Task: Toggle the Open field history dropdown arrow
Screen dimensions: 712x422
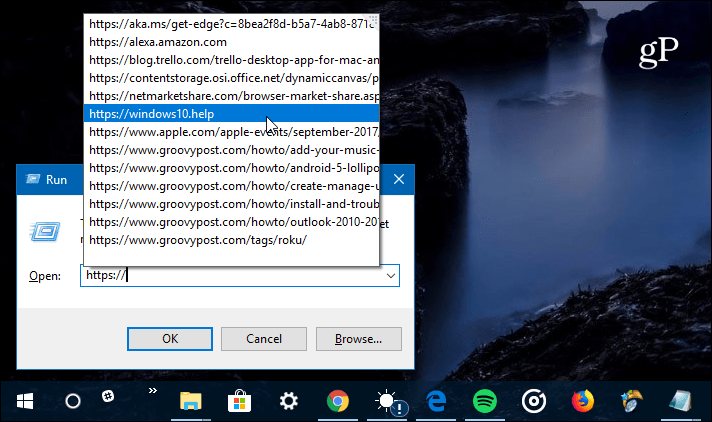Action: (391, 276)
